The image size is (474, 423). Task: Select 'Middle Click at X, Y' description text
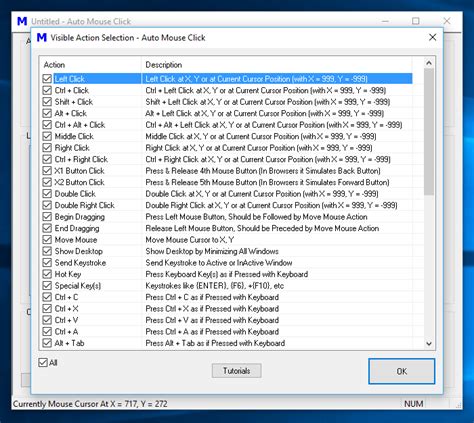(x=261, y=136)
